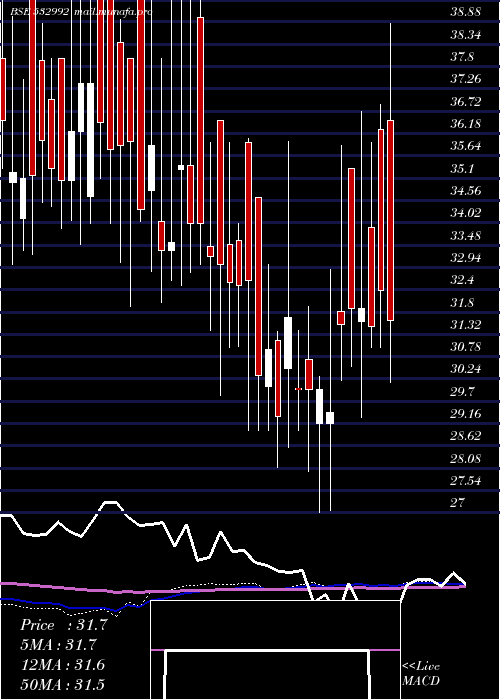Click the 36.18 price axis label
500x700 pixels.
(466, 124)
